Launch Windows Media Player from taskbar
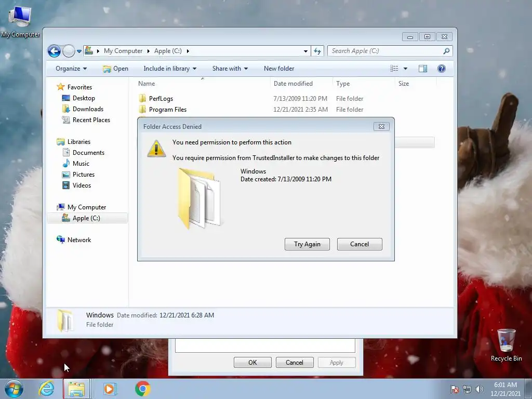Screen dimensions: 532x399 coord(109,389)
